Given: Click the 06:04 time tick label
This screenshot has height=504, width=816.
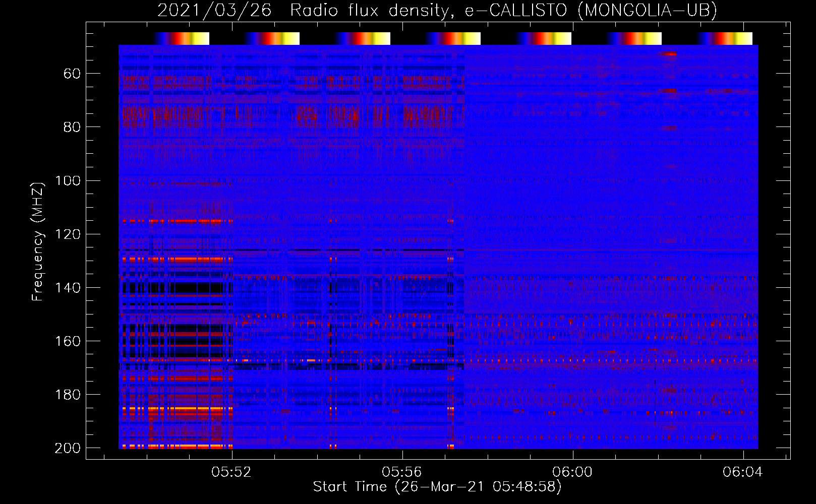Looking at the screenshot, I should coord(743,472).
